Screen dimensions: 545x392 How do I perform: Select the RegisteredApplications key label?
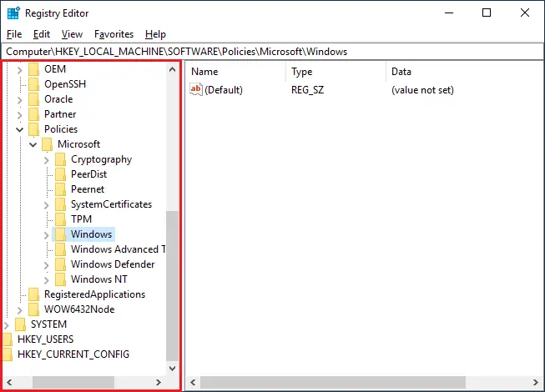pos(94,294)
